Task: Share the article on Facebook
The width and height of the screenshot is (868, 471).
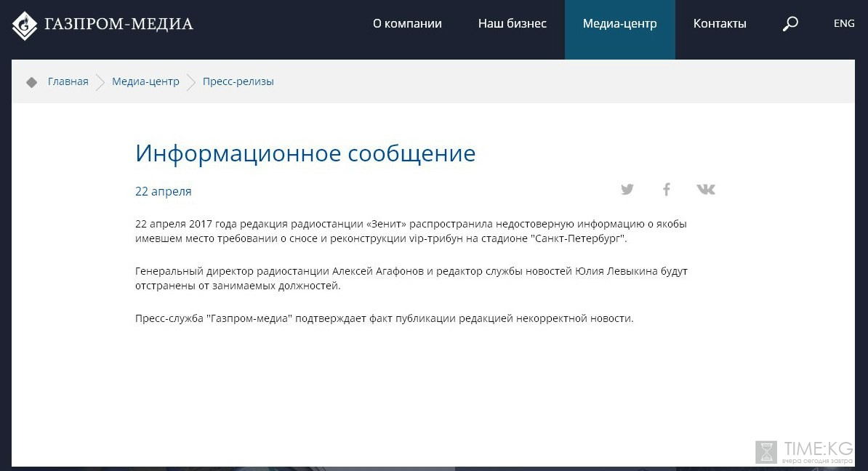Action: 667,189
